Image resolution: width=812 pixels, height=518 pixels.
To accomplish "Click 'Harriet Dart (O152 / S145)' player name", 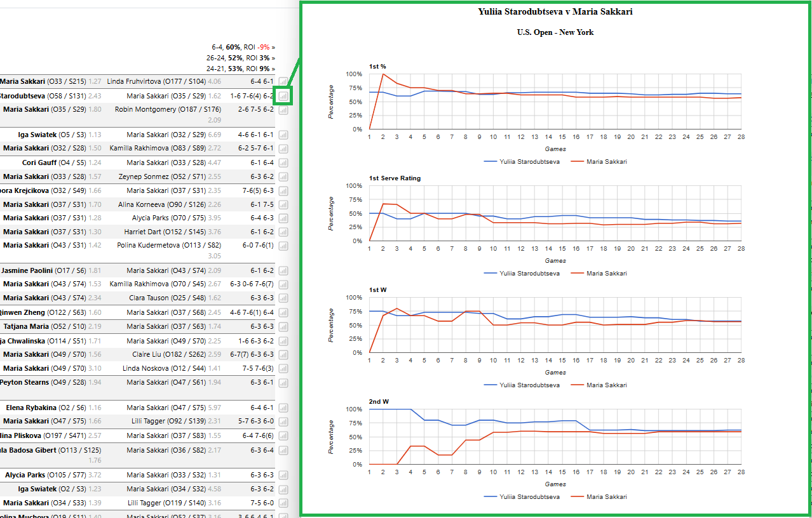I will coord(165,232).
